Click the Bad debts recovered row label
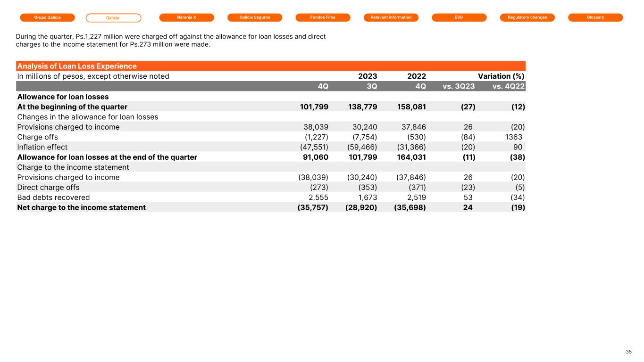This screenshot has height=362, width=644. pyautogui.click(x=53, y=197)
